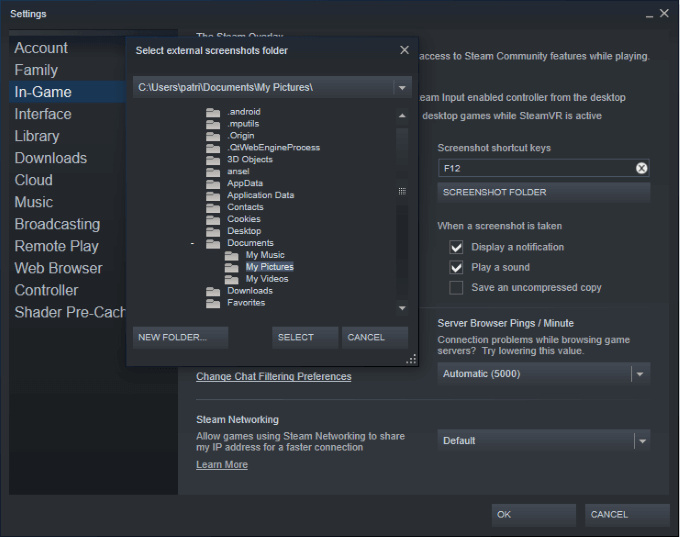Click CANCEL in Settings window

pos(627,515)
